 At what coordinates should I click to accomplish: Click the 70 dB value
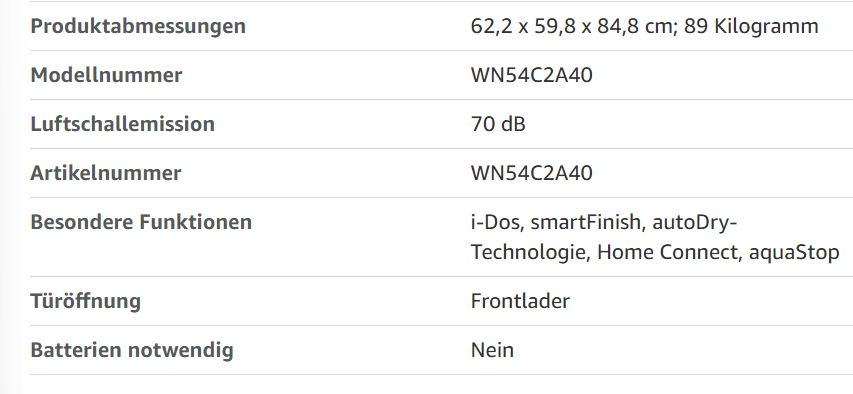click(x=498, y=124)
